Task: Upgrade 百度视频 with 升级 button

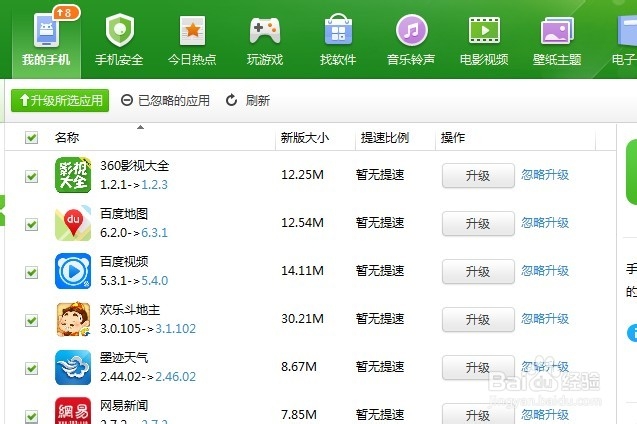Action: (x=478, y=271)
